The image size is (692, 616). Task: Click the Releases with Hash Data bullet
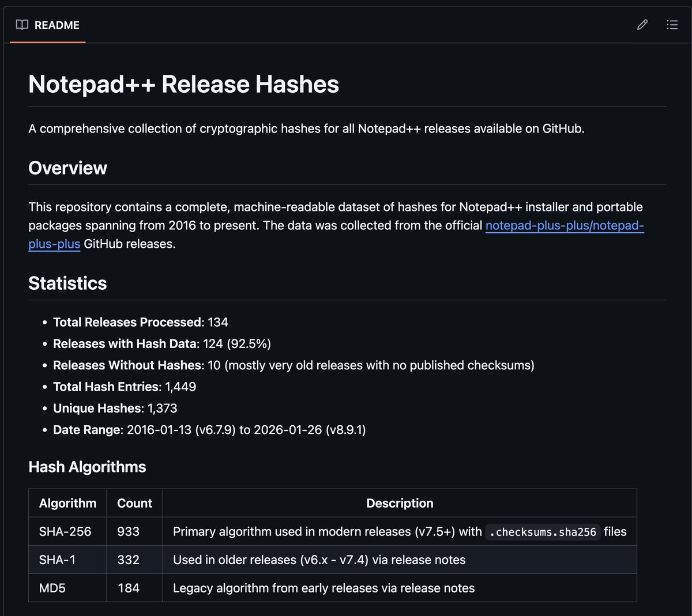pos(162,343)
